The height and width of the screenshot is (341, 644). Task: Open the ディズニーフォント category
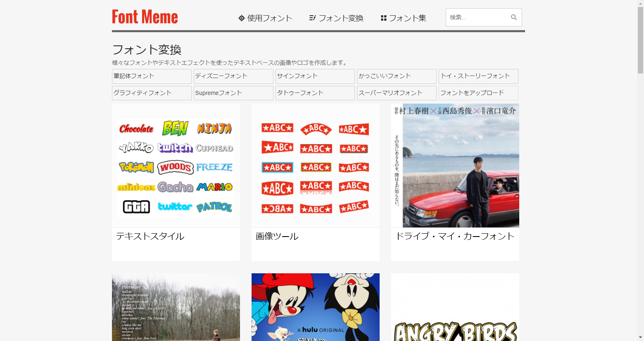coord(233,76)
